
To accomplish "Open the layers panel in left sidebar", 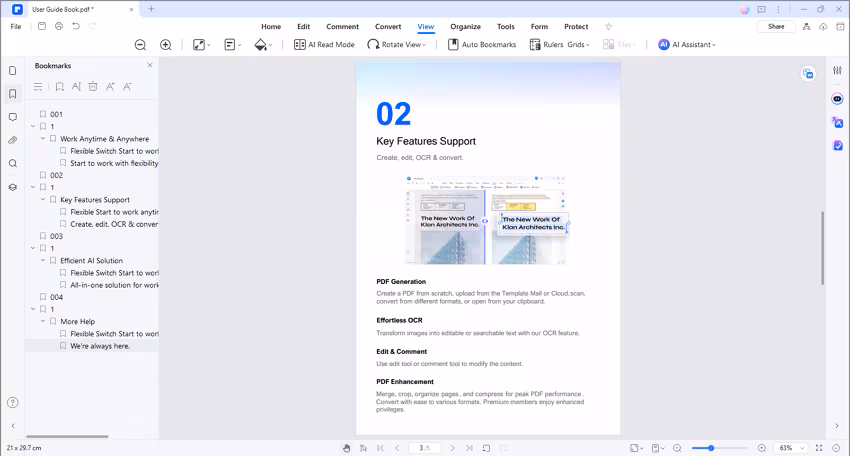I will pos(12,187).
